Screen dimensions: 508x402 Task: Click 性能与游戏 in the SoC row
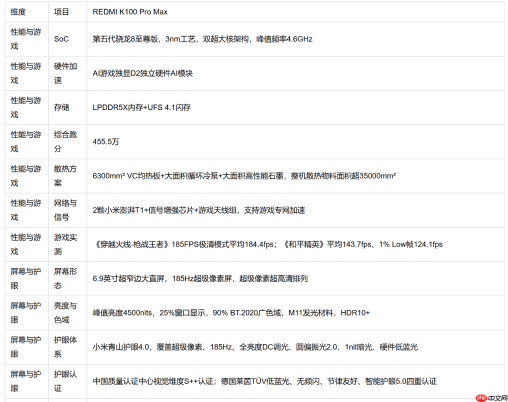26,39
